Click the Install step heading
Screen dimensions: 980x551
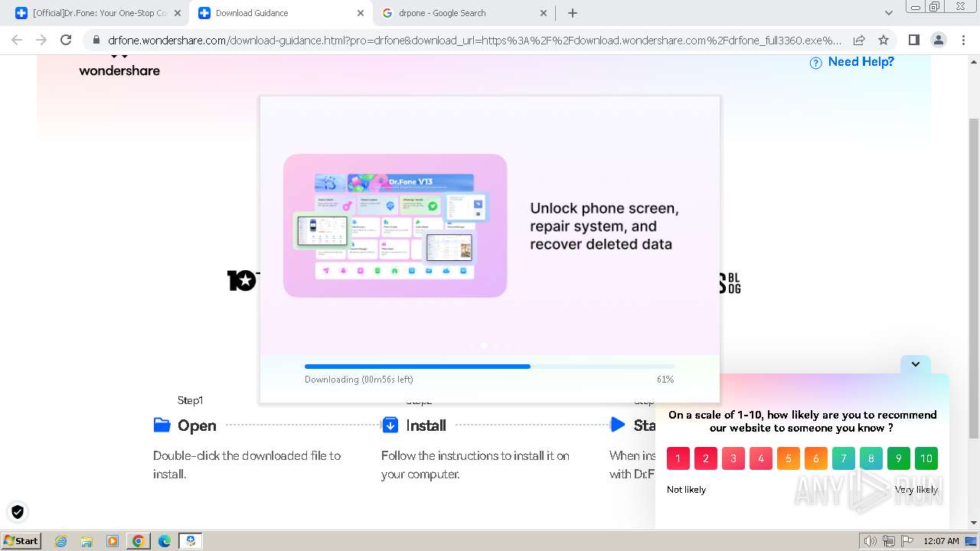426,425
